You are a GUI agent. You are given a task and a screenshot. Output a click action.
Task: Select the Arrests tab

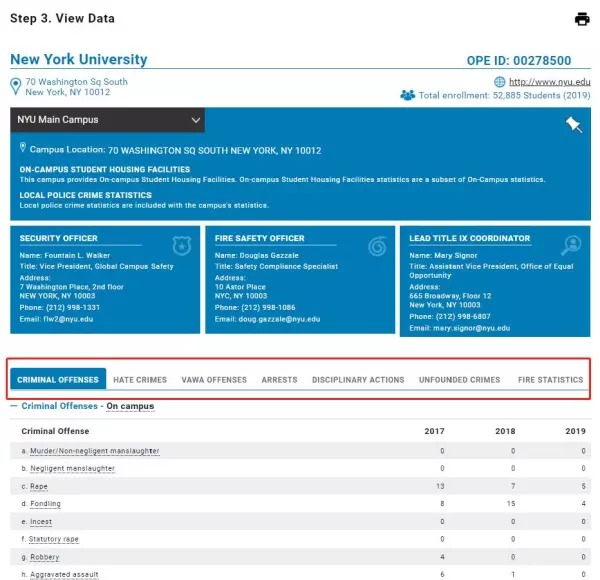(x=279, y=380)
